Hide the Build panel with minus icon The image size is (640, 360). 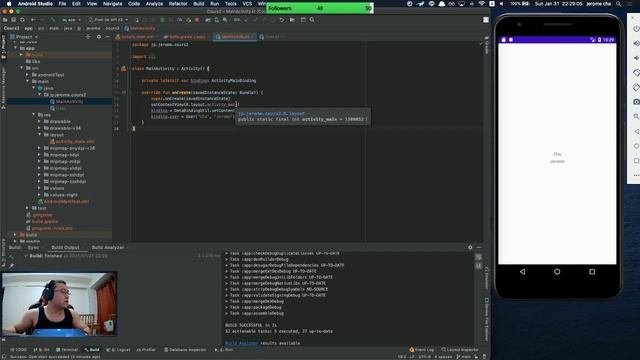[x=479, y=247]
